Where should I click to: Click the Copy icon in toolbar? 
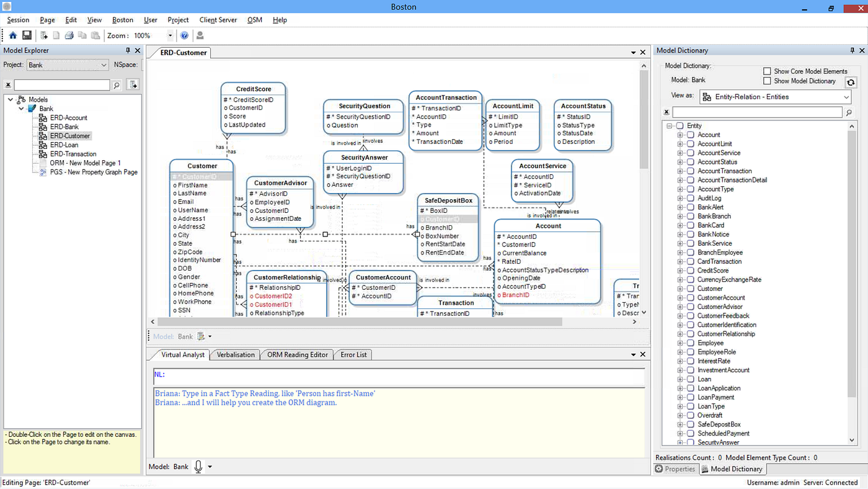point(82,35)
